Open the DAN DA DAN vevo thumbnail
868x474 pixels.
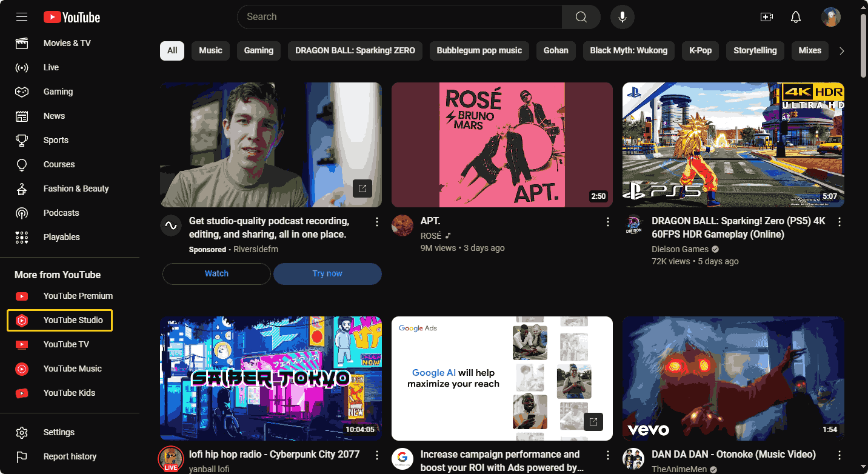(733, 378)
